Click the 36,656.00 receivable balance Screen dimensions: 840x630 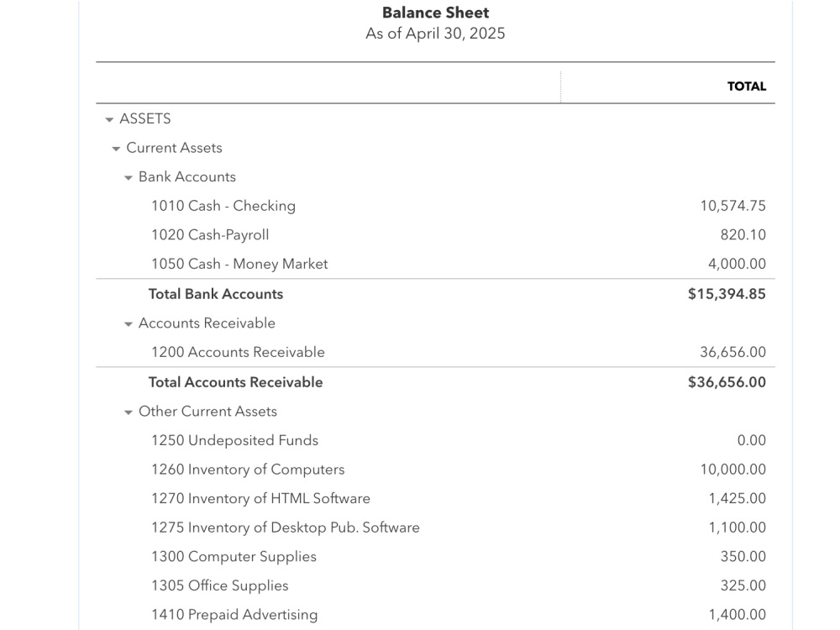click(x=732, y=352)
